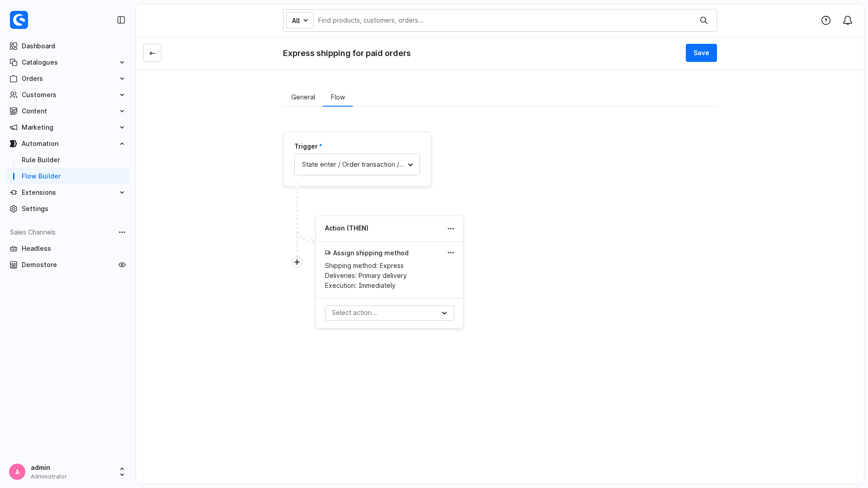
Task: Open the All search filter dropdown
Action: tap(300, 20)
